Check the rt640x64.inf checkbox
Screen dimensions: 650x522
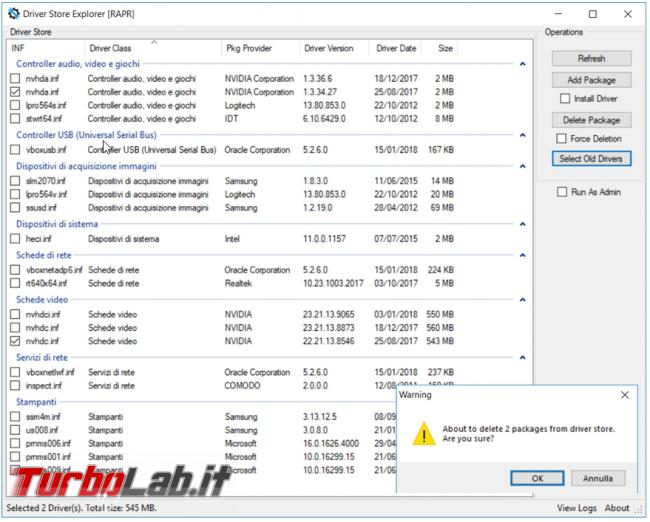coord(15,283)
